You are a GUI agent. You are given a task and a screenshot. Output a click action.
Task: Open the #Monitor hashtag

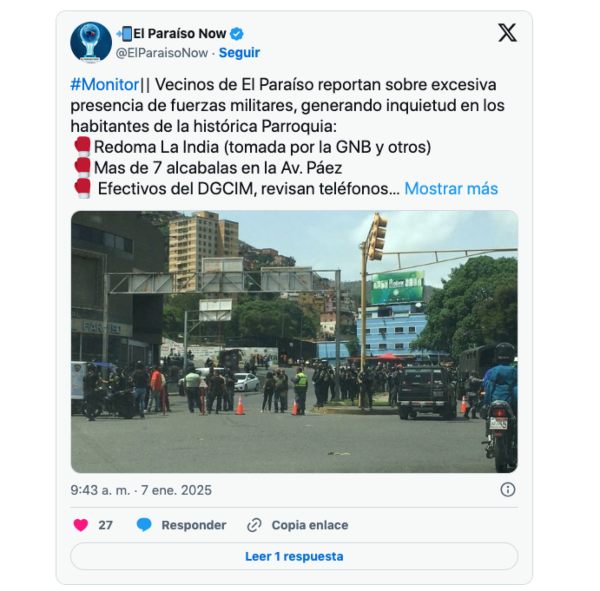105,85
